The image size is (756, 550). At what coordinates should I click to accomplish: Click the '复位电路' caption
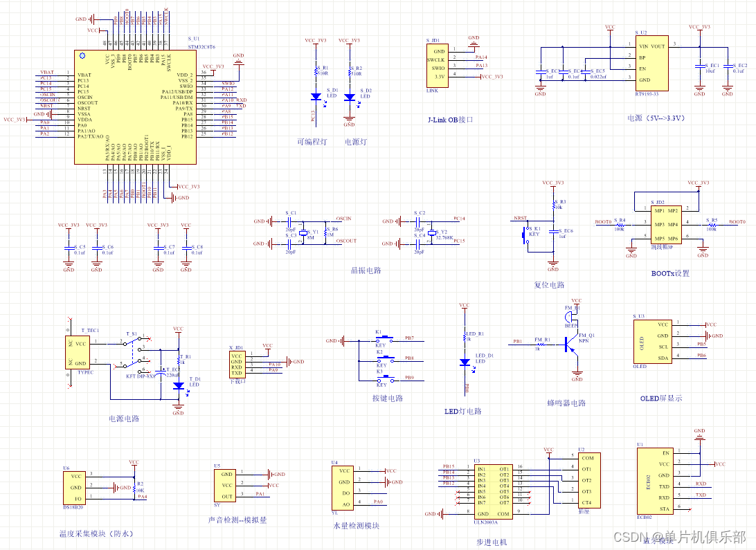click(549, 284)
